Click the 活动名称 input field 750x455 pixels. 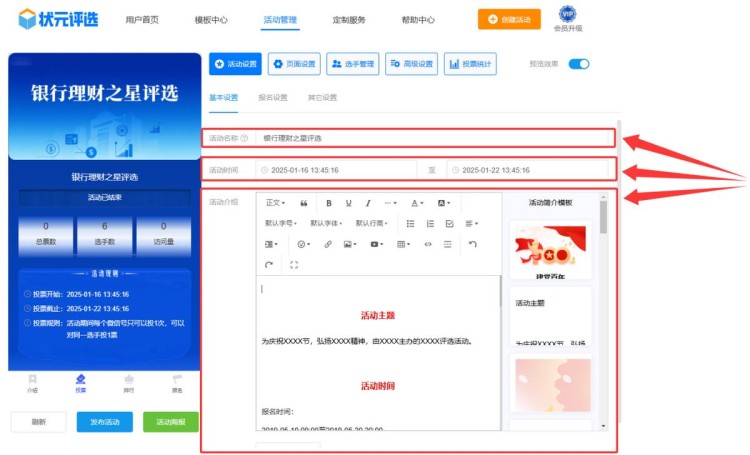click(x=430, y=138)
